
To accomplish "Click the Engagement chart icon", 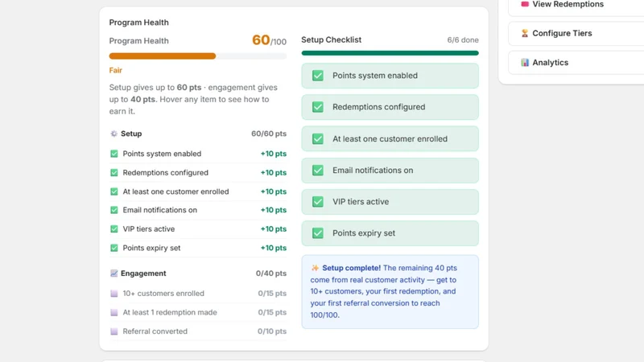I will 114,274.
